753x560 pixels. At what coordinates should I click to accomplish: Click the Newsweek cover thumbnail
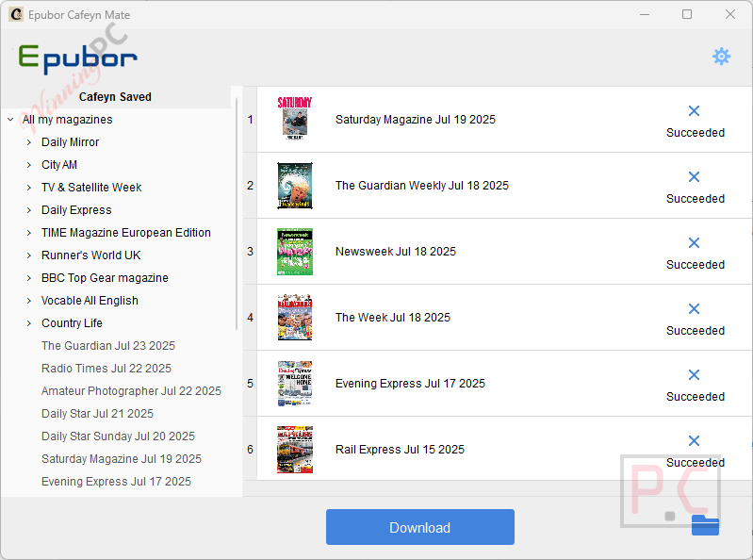[295, 252]
